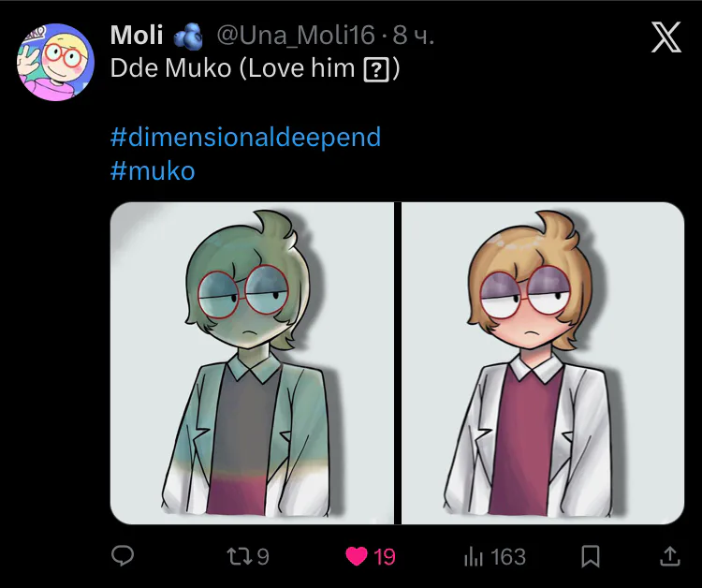Screen dimensions: 702x588
Task: Click the repost count 9
Action: [x=263, y=556]
